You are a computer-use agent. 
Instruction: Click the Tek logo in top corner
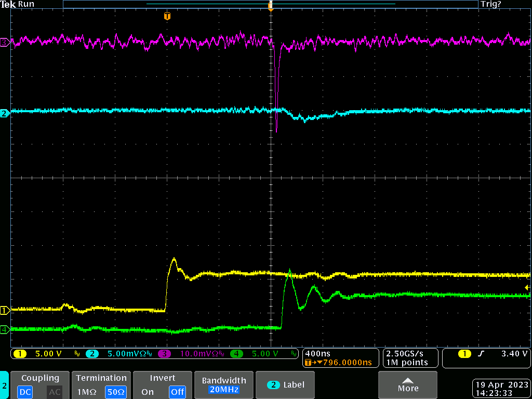8,4
